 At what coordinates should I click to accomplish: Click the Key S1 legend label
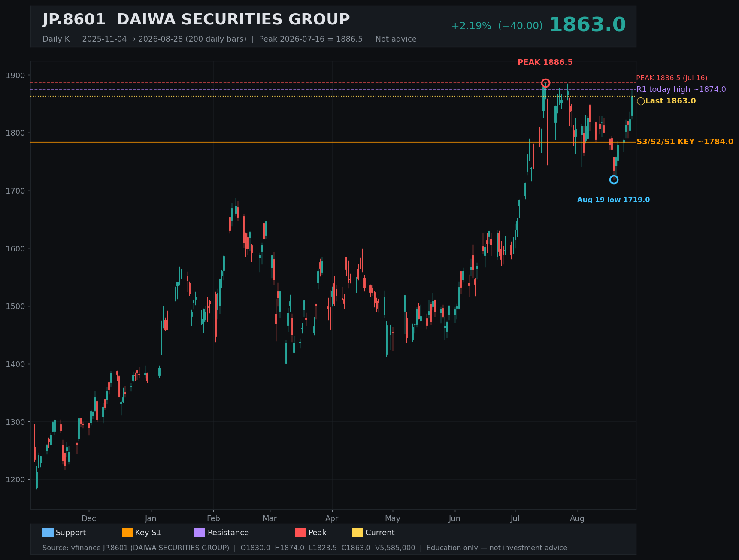pyautogui.click(x=148, y=533)
